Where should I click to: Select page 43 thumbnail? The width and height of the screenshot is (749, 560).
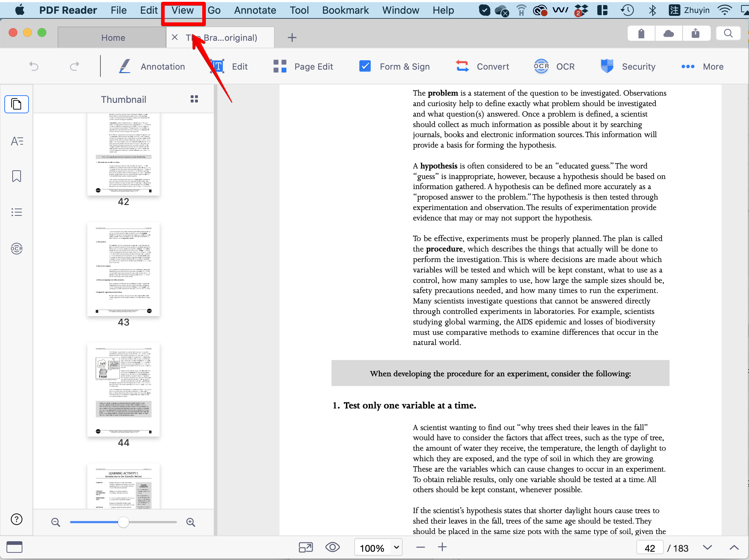(x=124, y=270)
